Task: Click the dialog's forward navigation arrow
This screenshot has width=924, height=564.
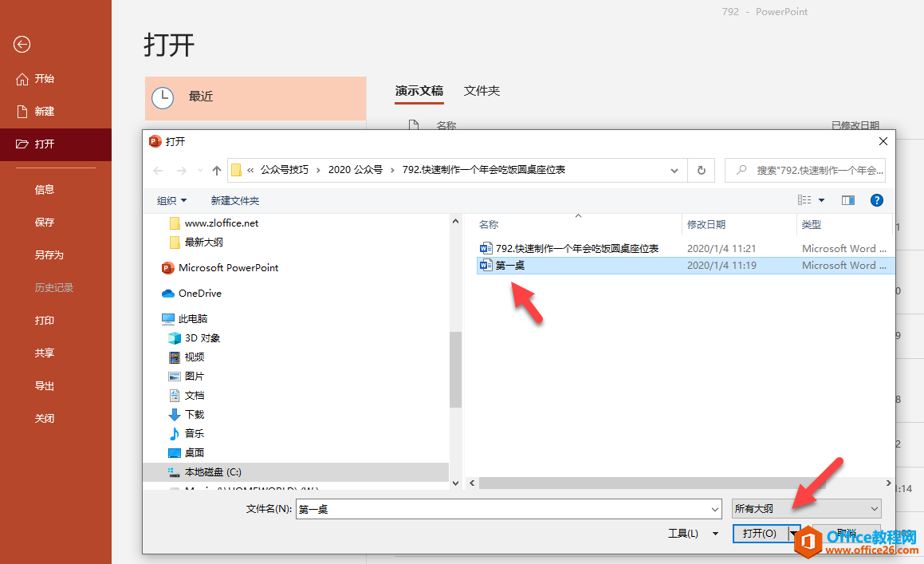Action: (182, 171)
